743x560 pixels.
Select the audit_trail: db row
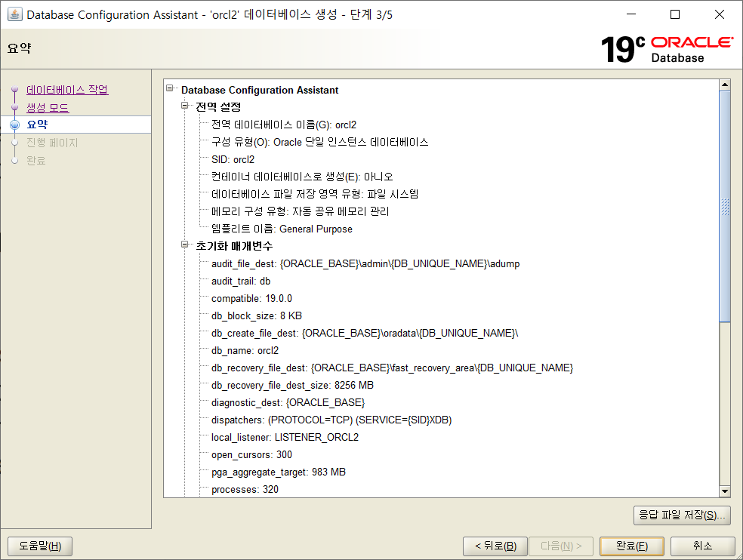pyautogui.click(x=241, y=281)
